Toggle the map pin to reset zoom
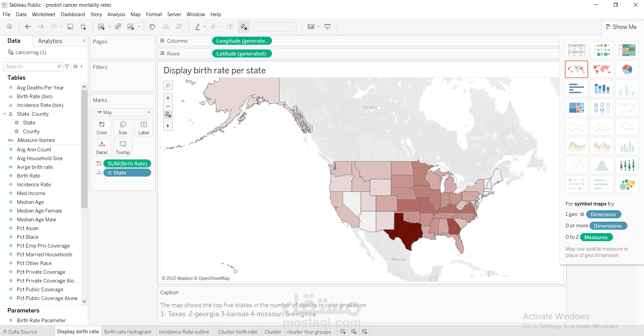Screen dimensions: 644x336 coord(168,115)
